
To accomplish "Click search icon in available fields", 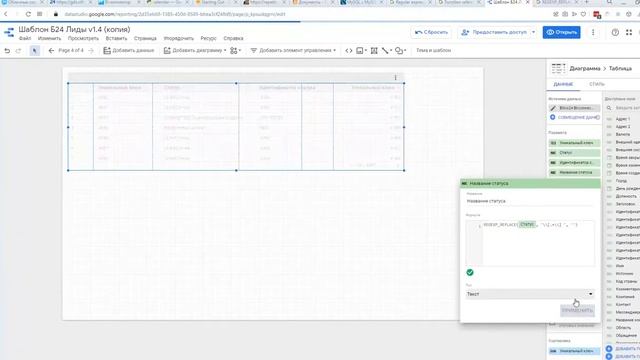I will point(609,108).
